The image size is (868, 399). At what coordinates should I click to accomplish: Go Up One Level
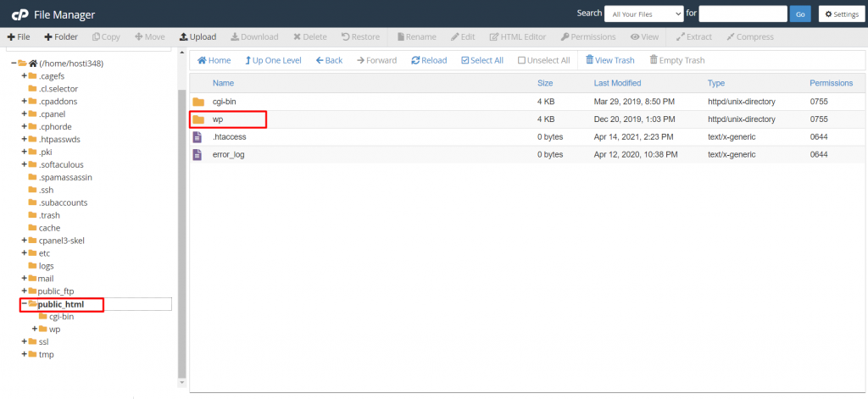click(272, 60)
